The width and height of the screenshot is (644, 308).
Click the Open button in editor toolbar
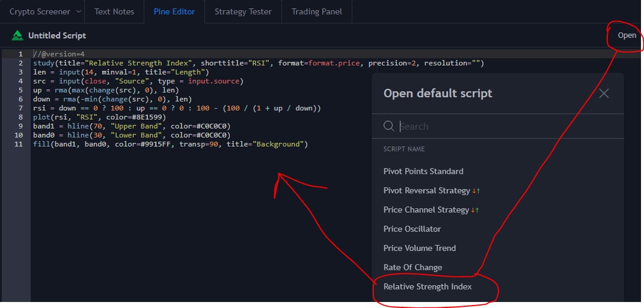pos(627,35)
